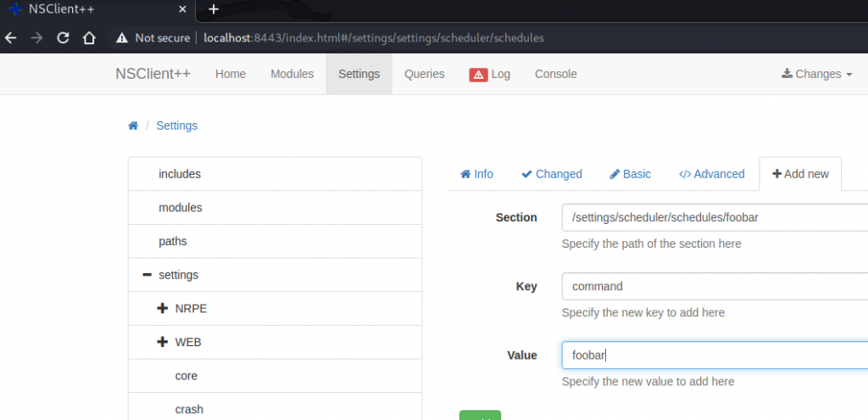This screenshot has height=420, width=868.
Task: Select core in settings tree
Action: pyautogui.click(x=275, y=376)
